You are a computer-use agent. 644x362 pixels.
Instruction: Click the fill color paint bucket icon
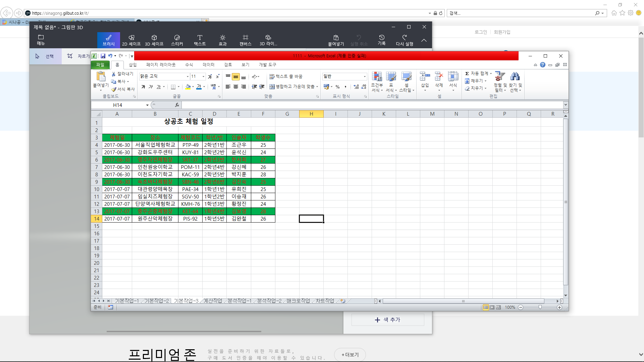(188, 87)
